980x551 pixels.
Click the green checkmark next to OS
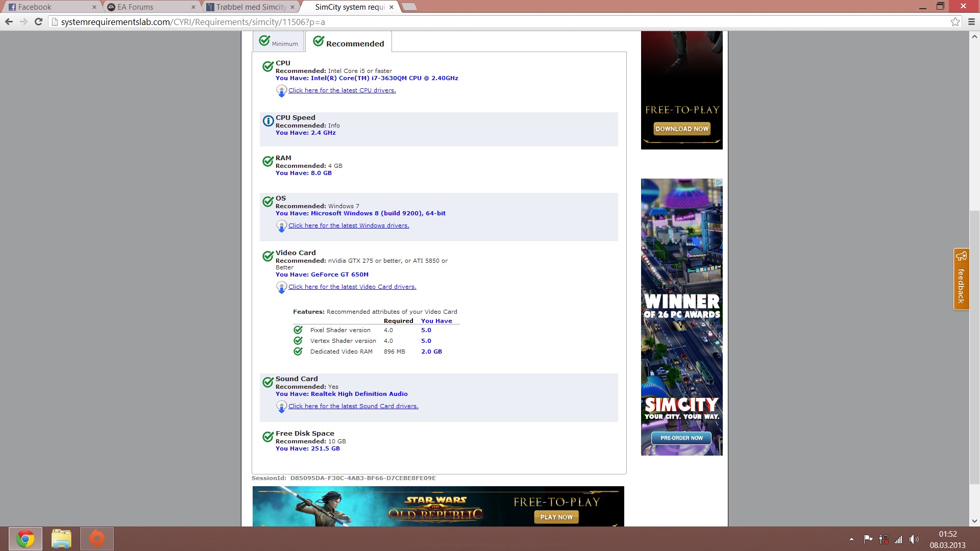coord(268,202)
